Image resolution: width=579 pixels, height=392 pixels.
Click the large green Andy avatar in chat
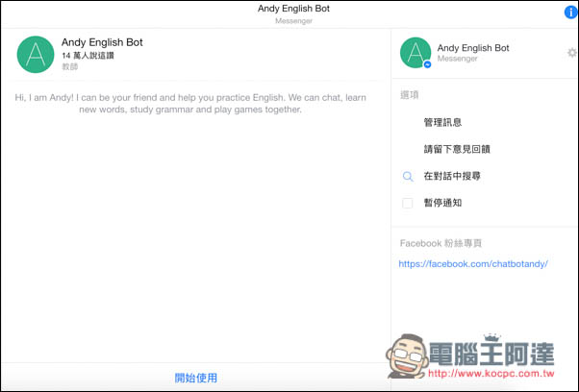click(36, 54)
